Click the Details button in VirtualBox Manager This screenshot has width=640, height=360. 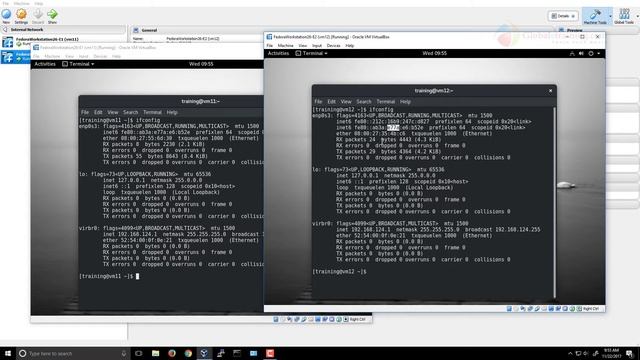[562, 16]
